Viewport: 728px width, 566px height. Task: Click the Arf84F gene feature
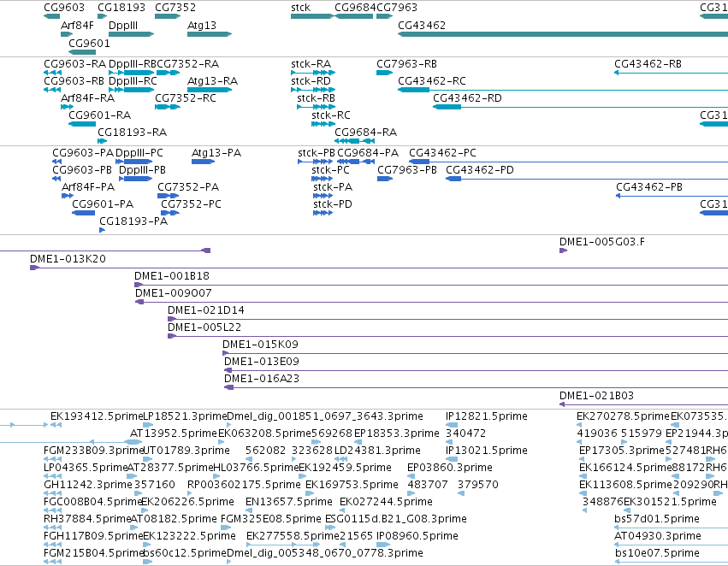tap(67, 34)
